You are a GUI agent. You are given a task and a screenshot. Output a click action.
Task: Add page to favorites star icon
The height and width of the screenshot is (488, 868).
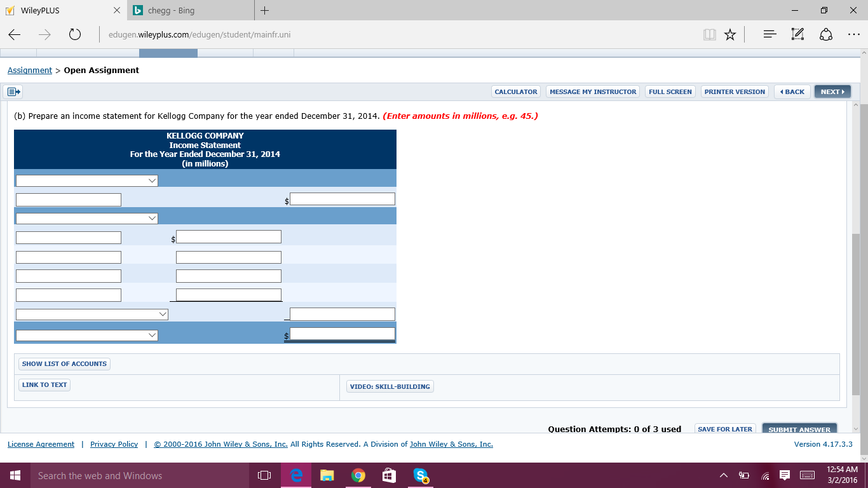pyautogui.click(x=730, y=35)
